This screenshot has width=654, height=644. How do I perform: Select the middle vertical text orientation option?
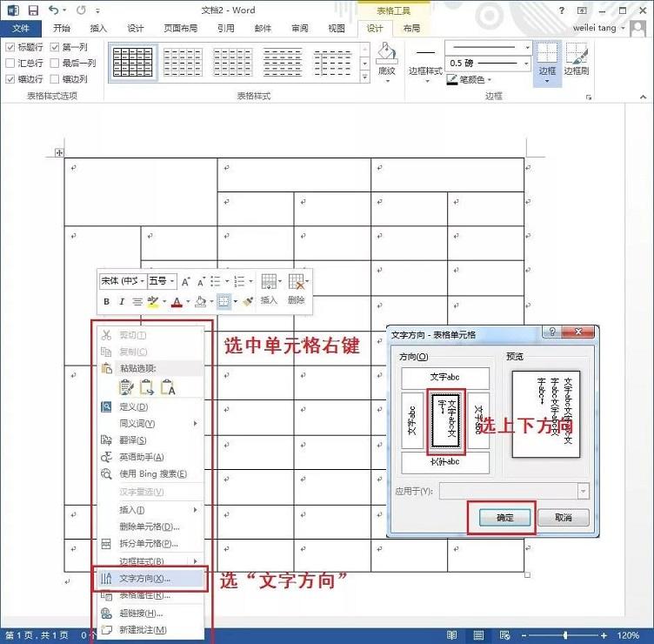446,420
